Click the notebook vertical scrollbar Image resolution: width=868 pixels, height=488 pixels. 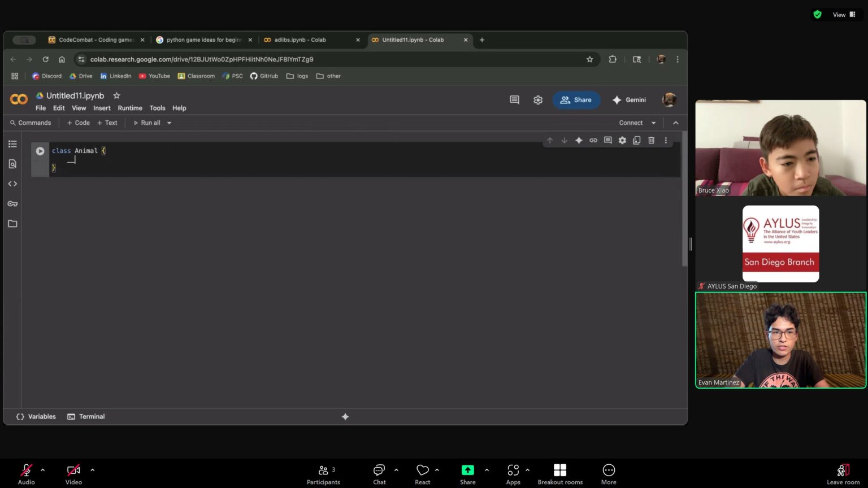pos(684,198)
